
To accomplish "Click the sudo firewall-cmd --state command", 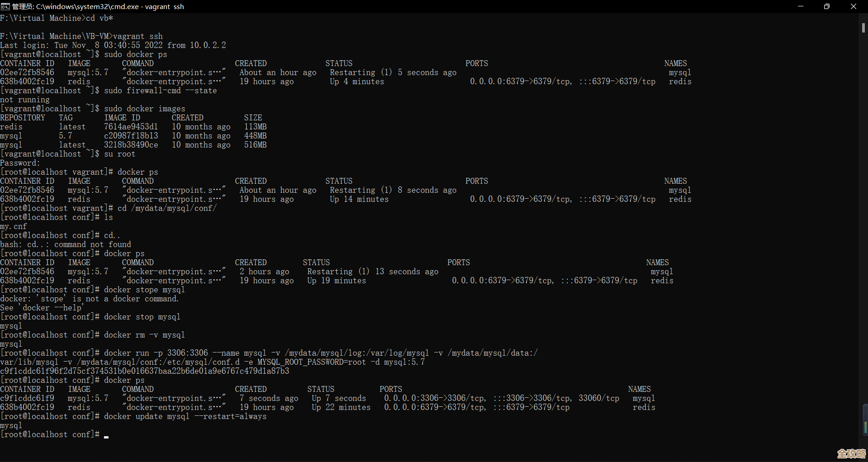I will (x=160, y=90).
